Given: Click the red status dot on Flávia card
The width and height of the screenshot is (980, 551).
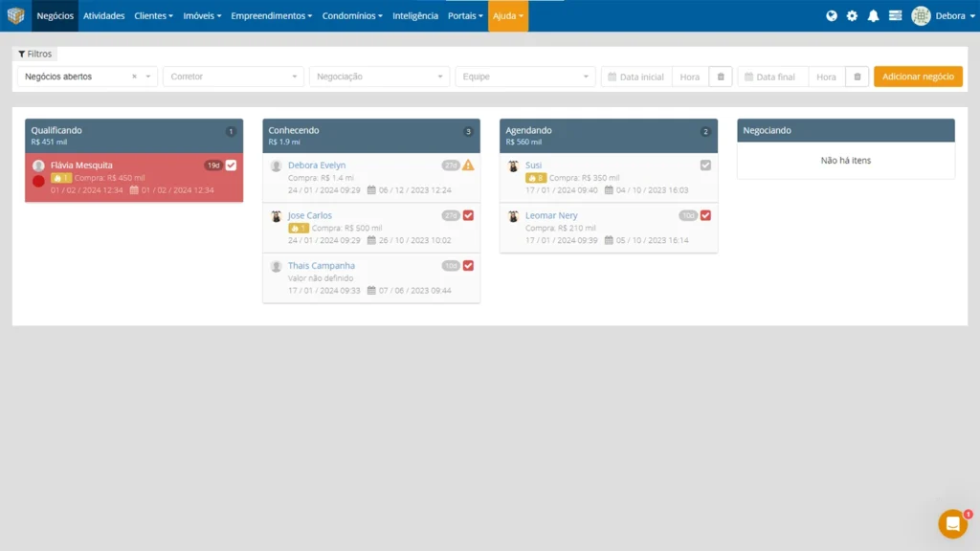Looking at the screenshot, I should pyautogui.click(x=38, y=181).
